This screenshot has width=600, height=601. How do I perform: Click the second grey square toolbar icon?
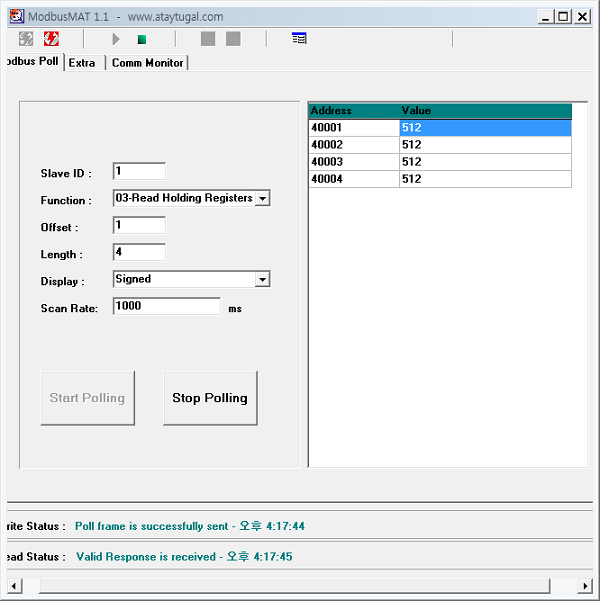point(233,39)
